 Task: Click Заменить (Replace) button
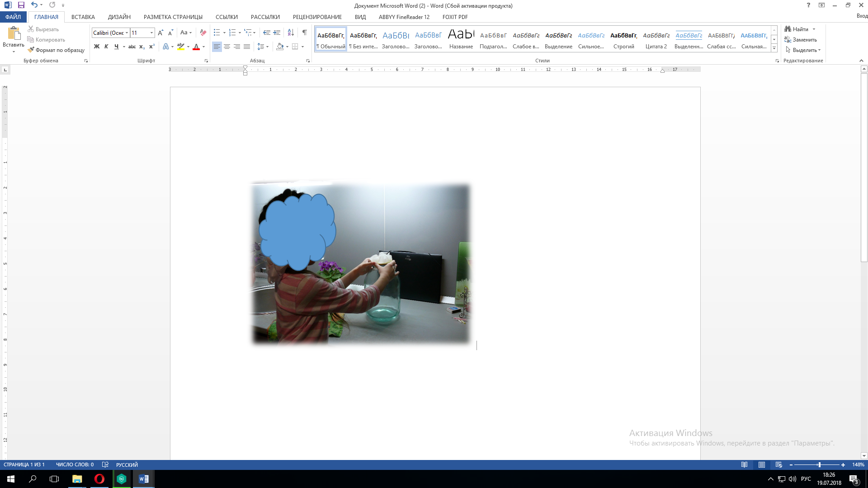801,39
